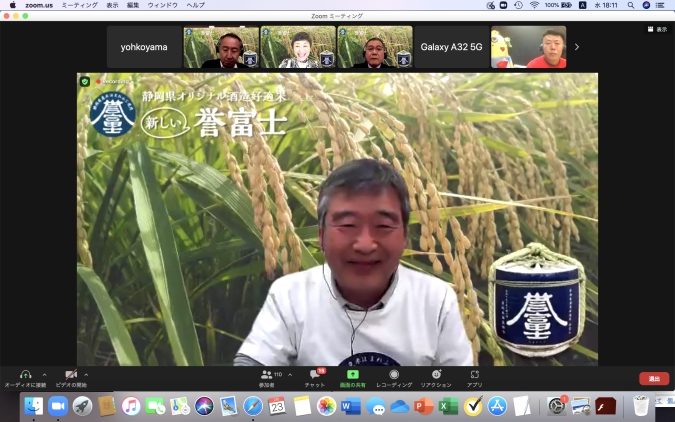
Task: Open Finder from the Dock
Action: (34, 406)
